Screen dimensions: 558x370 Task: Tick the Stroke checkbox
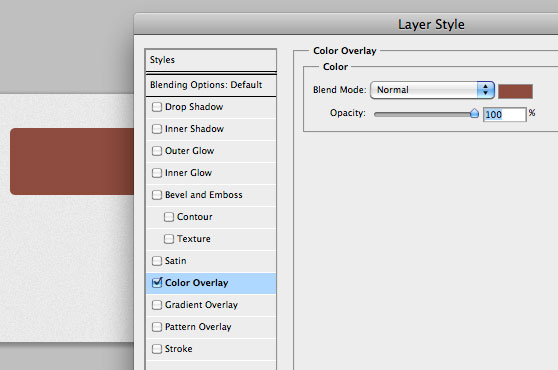(157, 349)
